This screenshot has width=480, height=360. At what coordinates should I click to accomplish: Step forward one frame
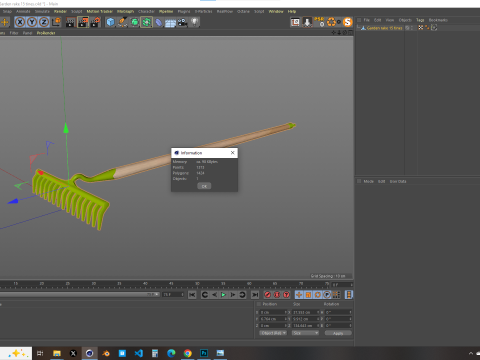point(233,295)
